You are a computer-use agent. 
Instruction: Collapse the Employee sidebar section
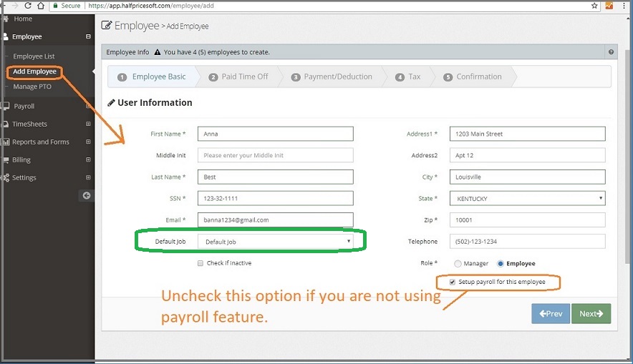coord(88,36)
